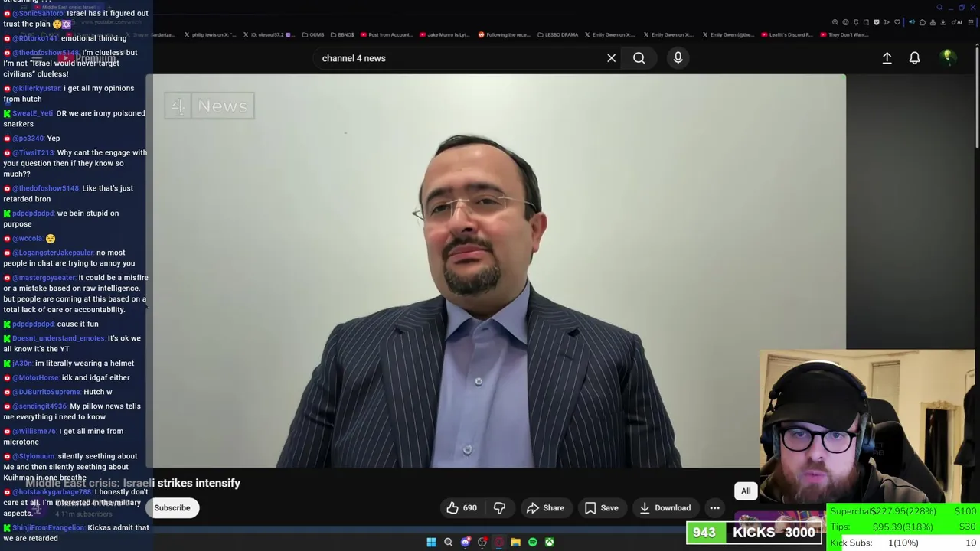Open the browser downloads toolbar icon
This screenshot has height=551, width=980.
[942, 22]
